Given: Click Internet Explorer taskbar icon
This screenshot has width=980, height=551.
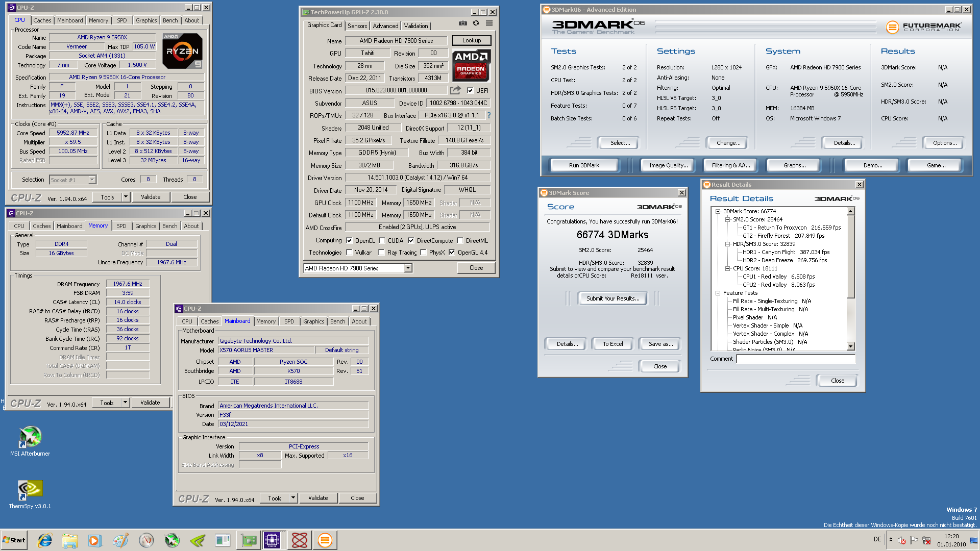Looking at the screenshot, I should click(x=45, y=540).
